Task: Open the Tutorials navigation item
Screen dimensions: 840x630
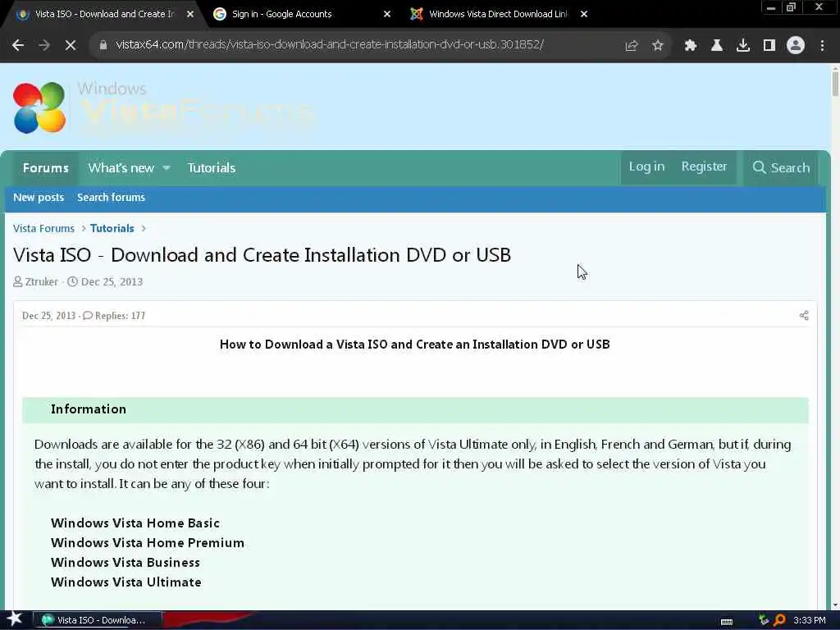Action: pos(211,167)
